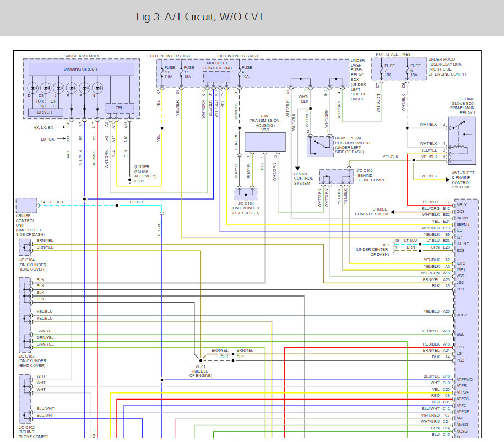Click the GRN C14 wire label
Screen dimensions: 504x442
(440, 428)
